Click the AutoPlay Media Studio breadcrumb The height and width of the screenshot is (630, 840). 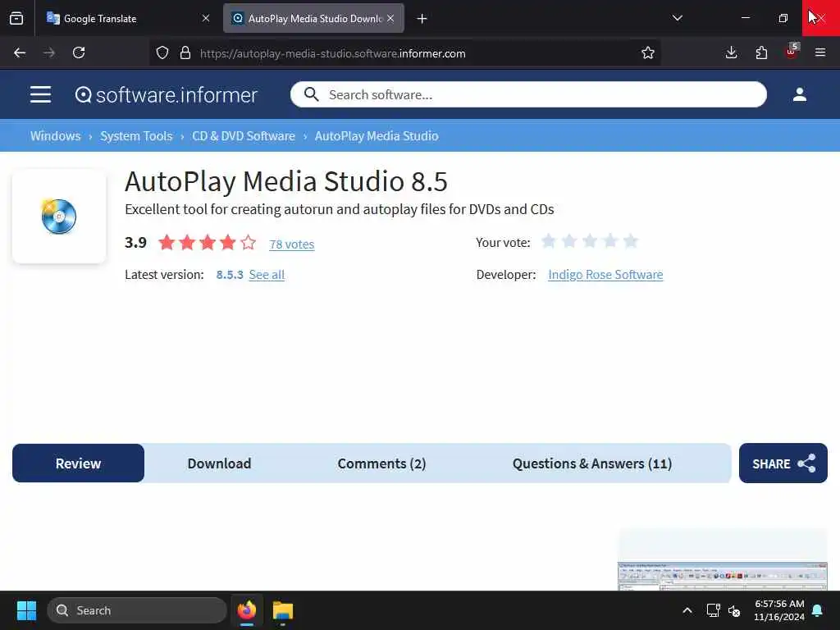pyautogui.click(x=376, y=136)
